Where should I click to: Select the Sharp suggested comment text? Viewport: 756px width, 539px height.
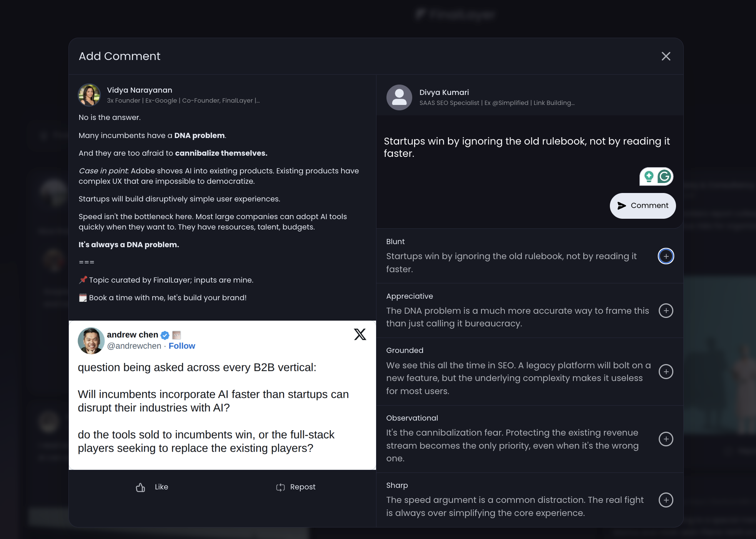click(x=515, y=506)
